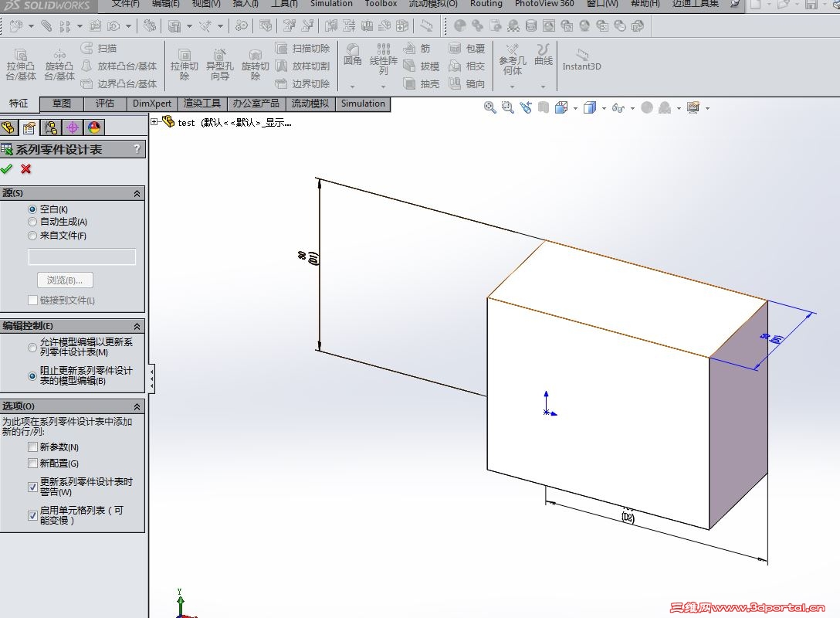
Task: Toggle Instant3D mode
Action: click(582, 59)
